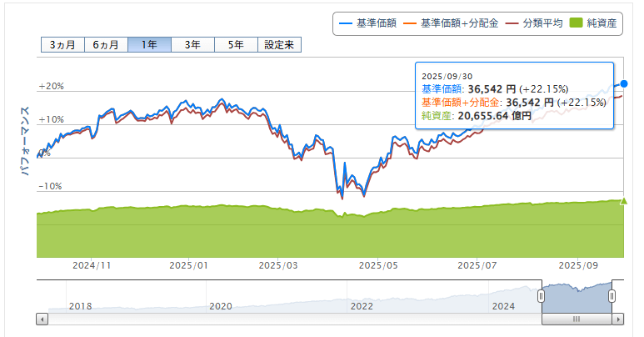Click the April 2025 low point on chart
This screenshot has width=644, height=337.
(x=364, y=194)
